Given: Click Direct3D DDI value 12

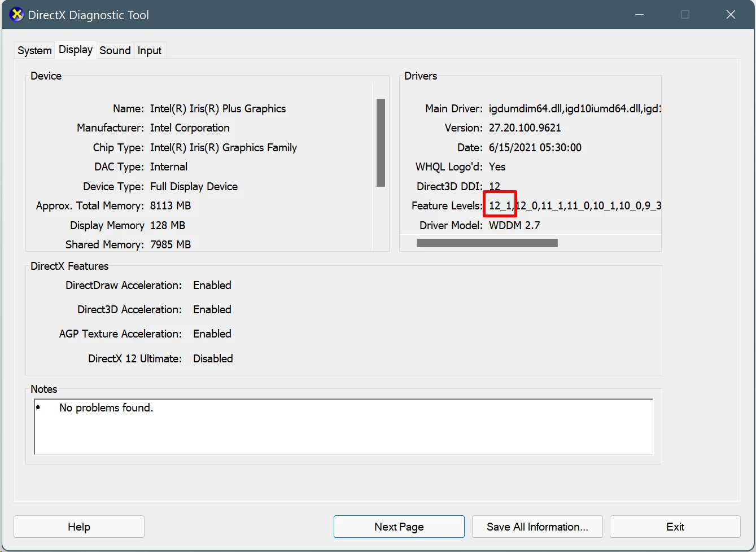Looking at the screenshot, I should tap(495, 186).
